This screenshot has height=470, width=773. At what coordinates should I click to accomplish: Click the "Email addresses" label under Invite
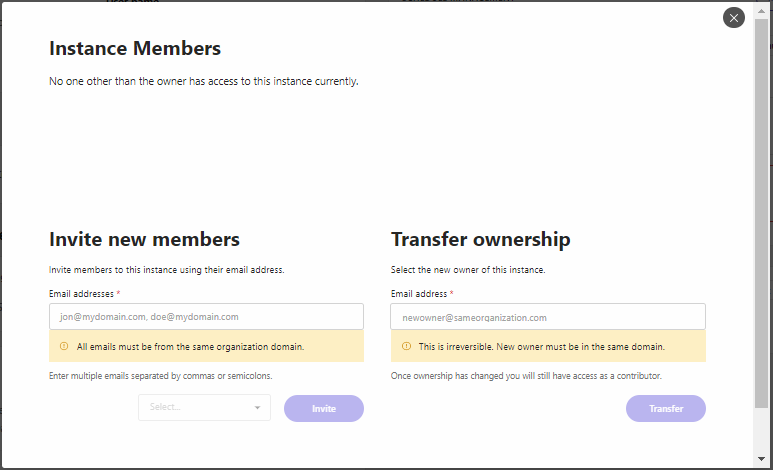[x=82, y=294]
